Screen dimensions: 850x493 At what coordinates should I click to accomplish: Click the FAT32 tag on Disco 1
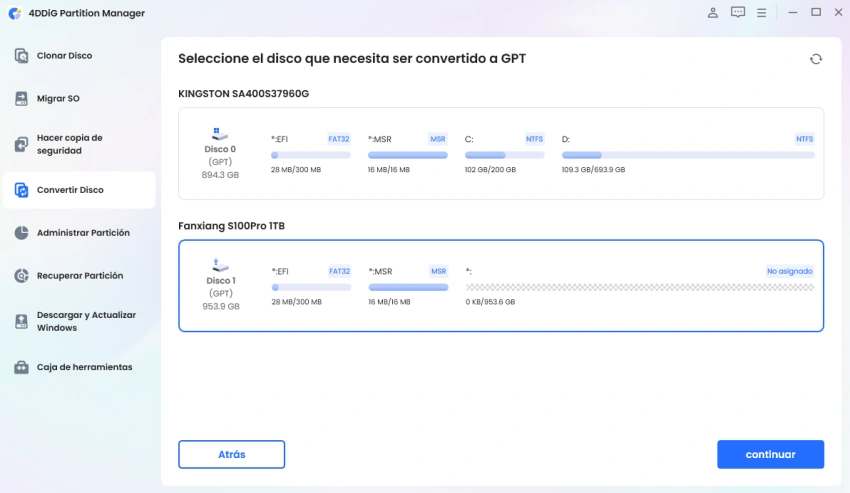click(x=339, y=271)
